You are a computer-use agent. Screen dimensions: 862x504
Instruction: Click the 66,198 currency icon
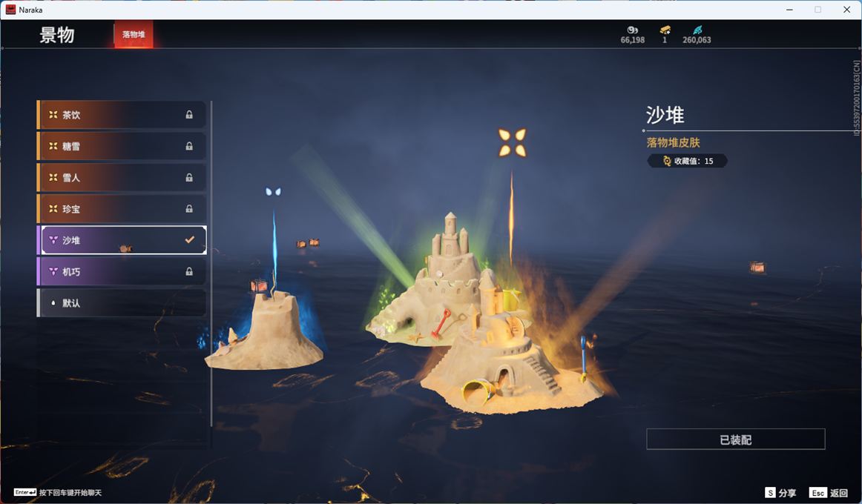tap(633, 30)
